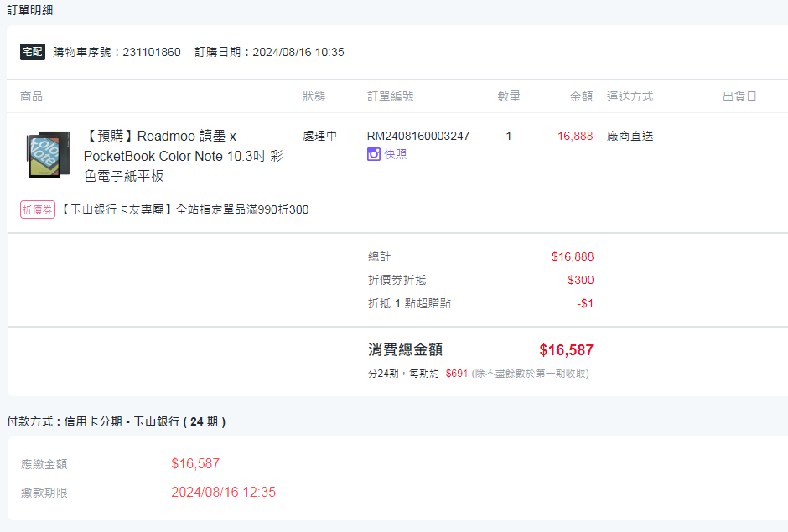Click the 訂單編號 column header
The image size is (788, 532).
pos(391,96)
